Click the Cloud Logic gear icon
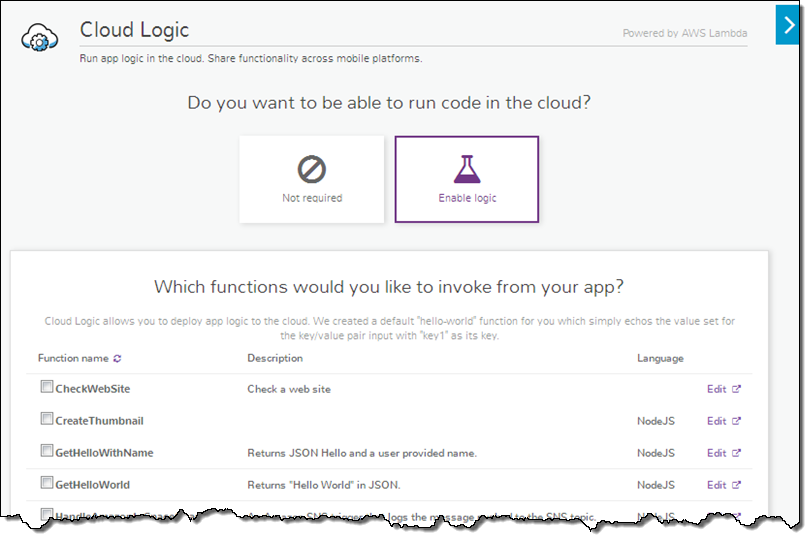 [38, 39]
